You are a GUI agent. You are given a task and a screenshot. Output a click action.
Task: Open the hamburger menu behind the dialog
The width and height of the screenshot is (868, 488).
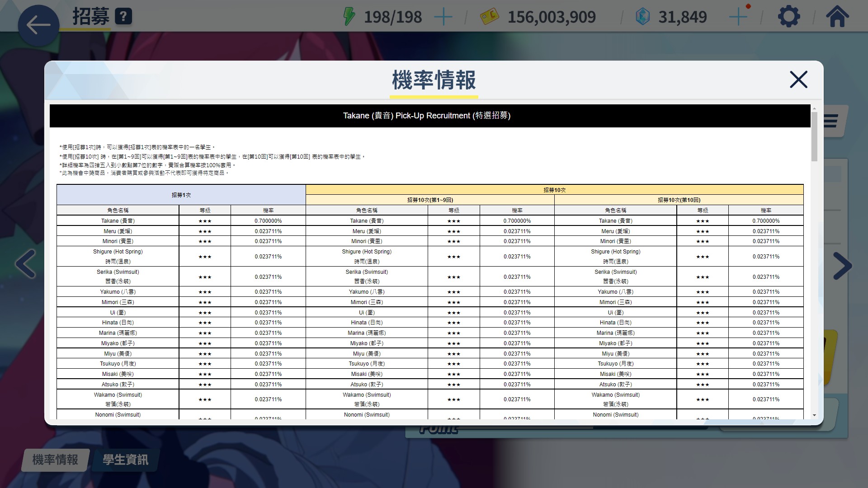(x=831, y=121)
